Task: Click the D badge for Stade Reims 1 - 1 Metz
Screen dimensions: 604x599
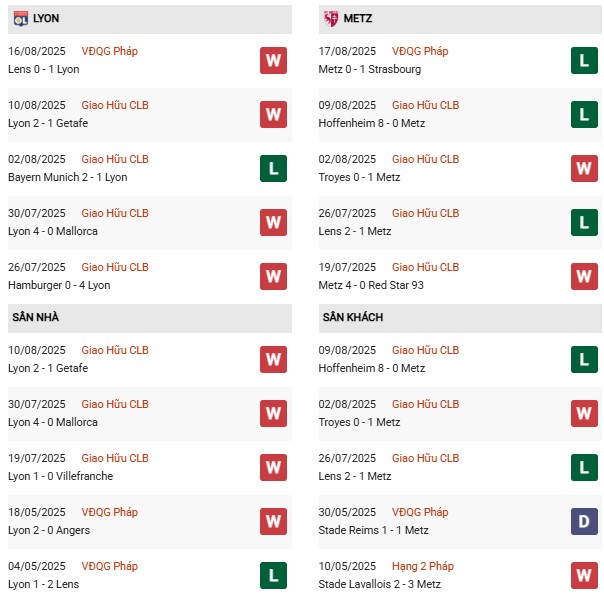Action: coord(584,521)
